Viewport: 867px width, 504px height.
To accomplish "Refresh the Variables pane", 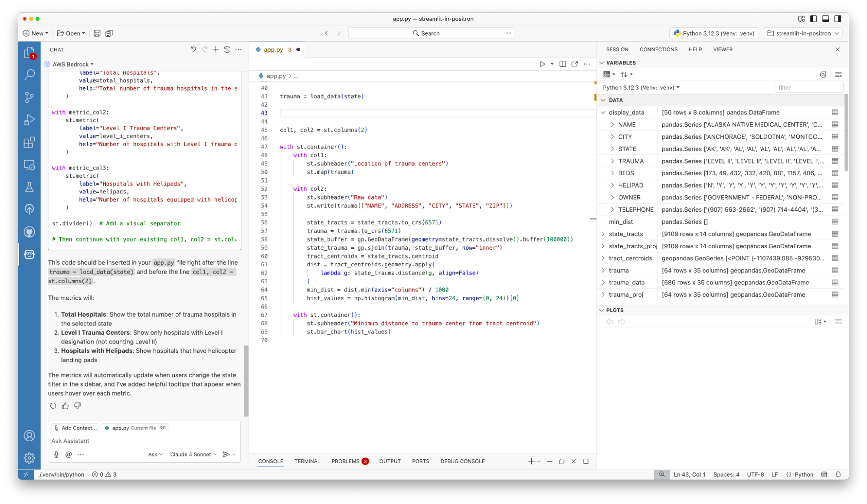I will (x=823, y=75).
